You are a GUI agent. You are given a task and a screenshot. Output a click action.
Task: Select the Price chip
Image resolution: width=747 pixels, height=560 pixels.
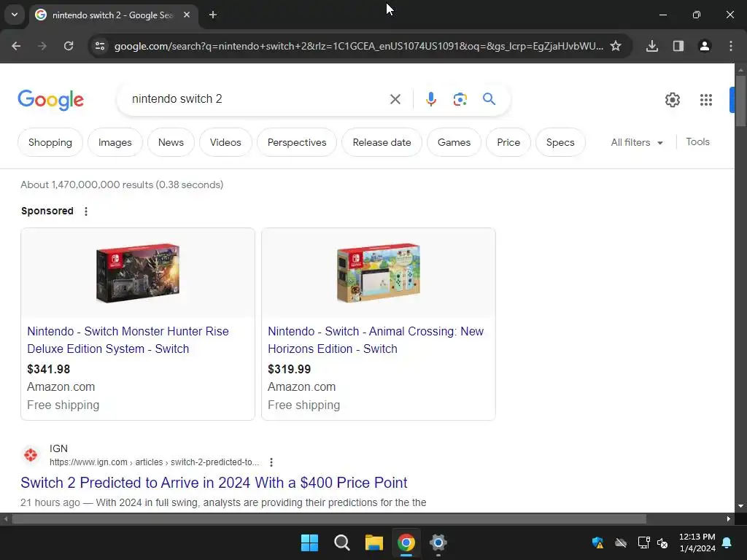508,142
